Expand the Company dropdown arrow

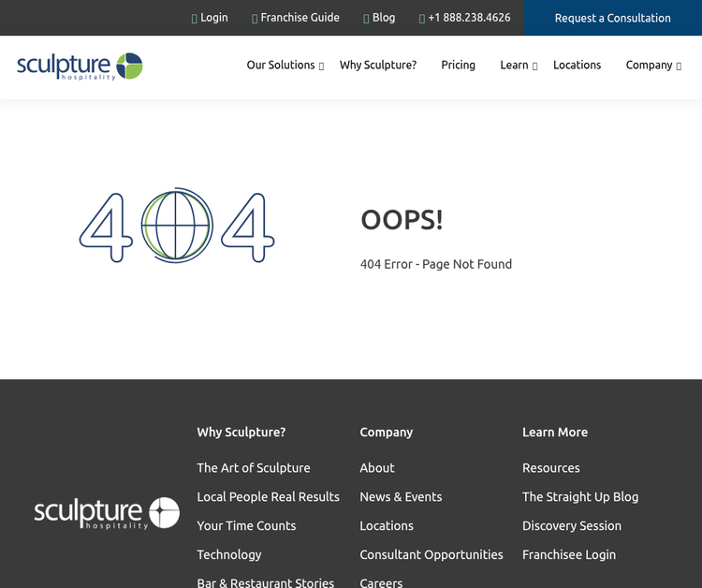(679, 66)
